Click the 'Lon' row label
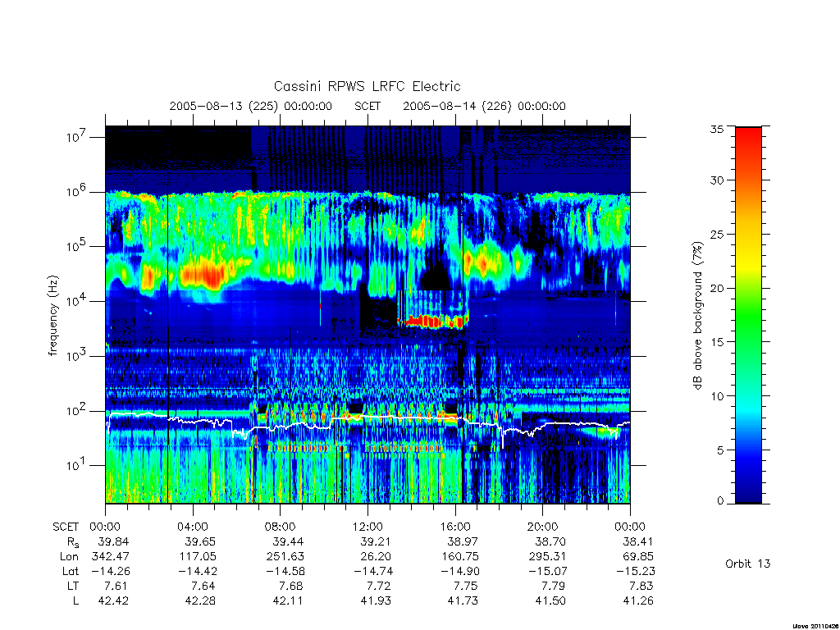This screenshot has height=630, width=840. coord(69,557)
